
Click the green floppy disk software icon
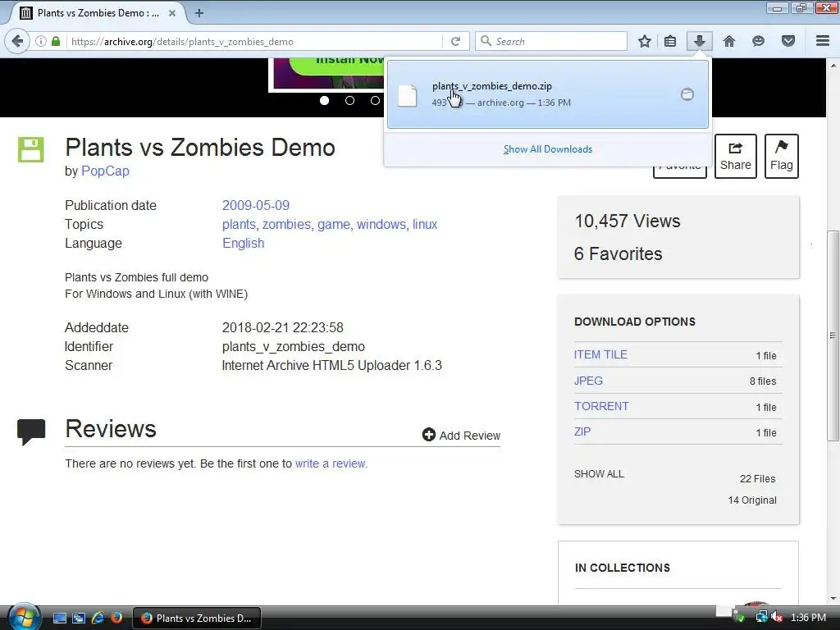click(31, 149)
